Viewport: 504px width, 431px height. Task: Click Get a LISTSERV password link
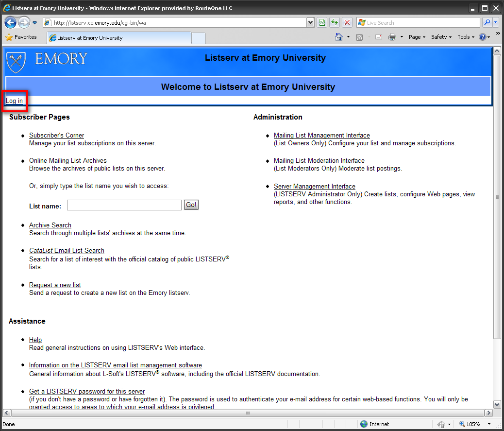click(87, 392)
